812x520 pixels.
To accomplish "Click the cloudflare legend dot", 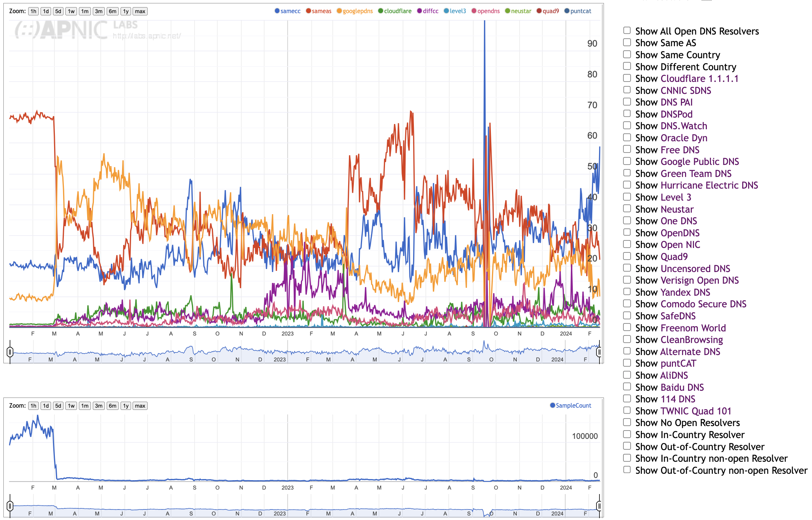I will point(380,11).
